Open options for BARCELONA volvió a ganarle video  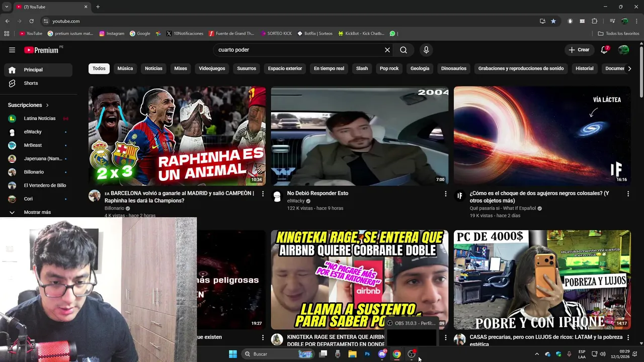coord(263,194)
